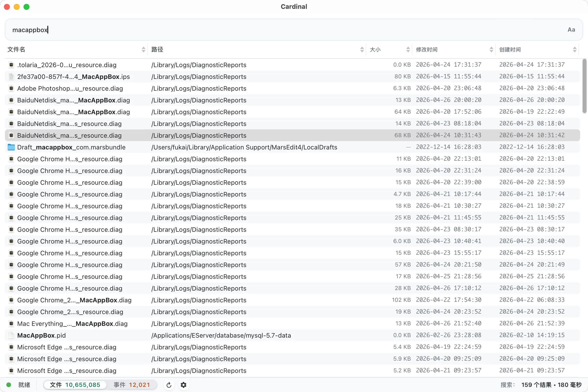The image size is (588, 392).
Task: Click the Cardinal window title
Action: pos(294,7)
